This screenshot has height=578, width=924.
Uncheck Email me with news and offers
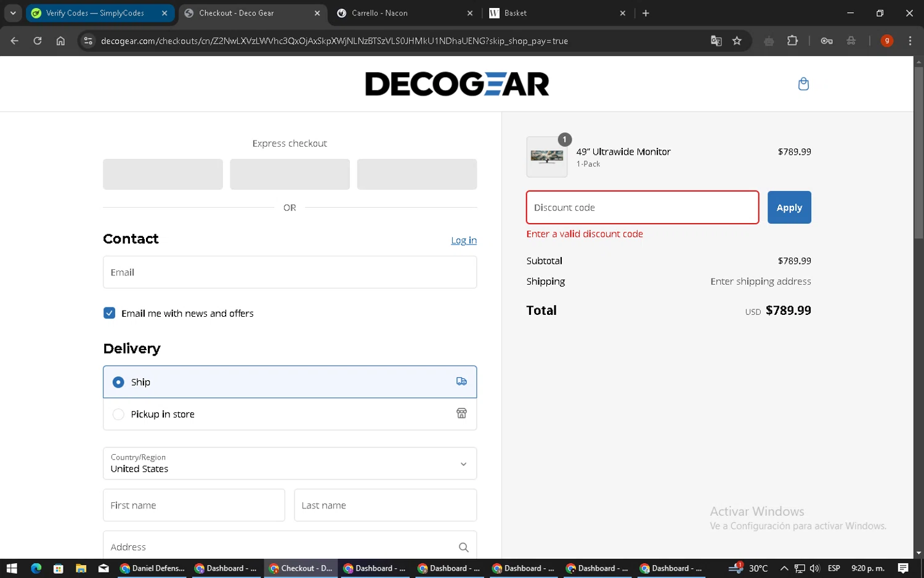tap(109, 313)
